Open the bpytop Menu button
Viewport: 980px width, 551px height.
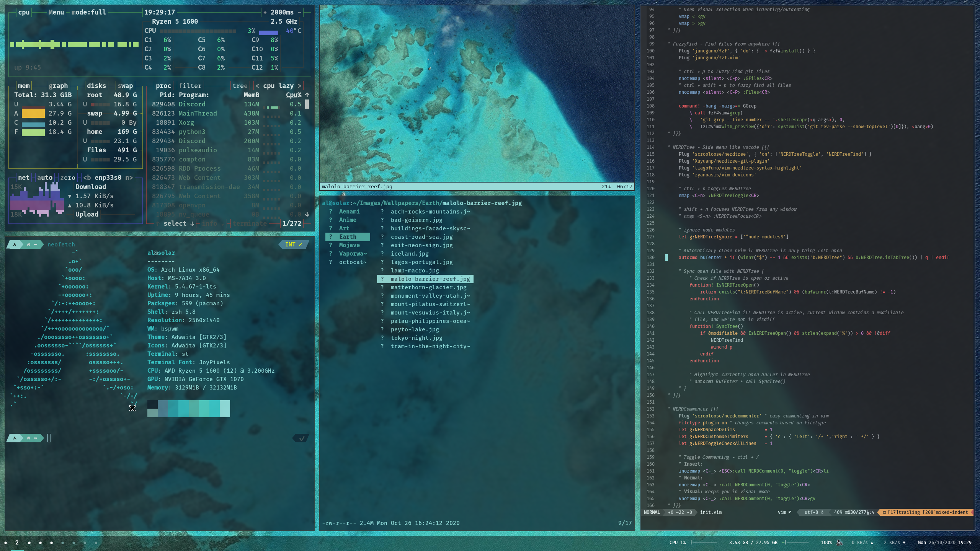[x=56, y=12]
